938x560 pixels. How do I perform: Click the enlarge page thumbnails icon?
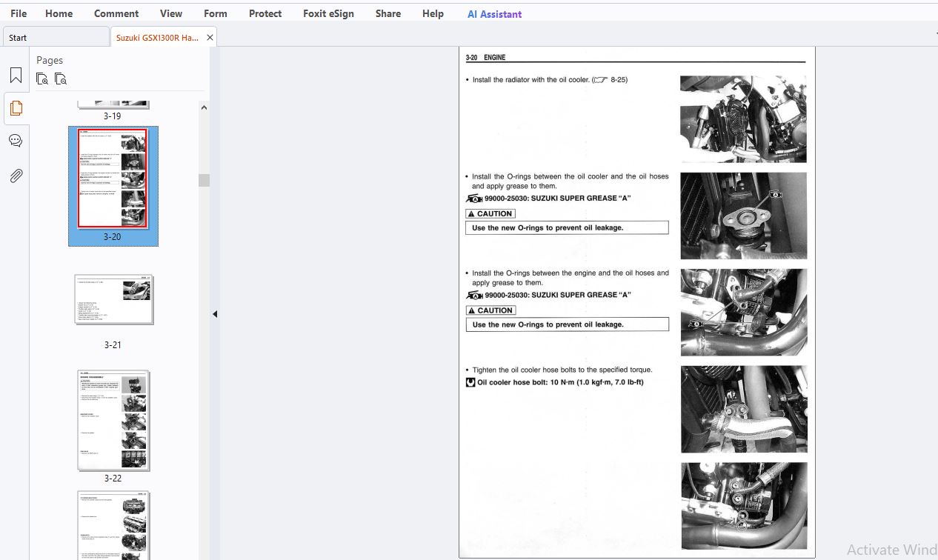point(42,79)
